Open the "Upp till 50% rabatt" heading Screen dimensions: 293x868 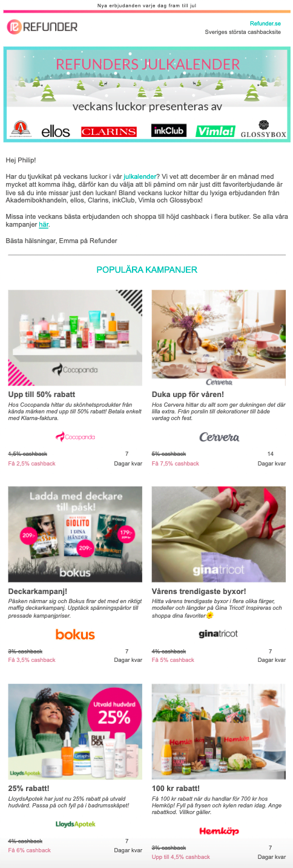click(41, 394)
